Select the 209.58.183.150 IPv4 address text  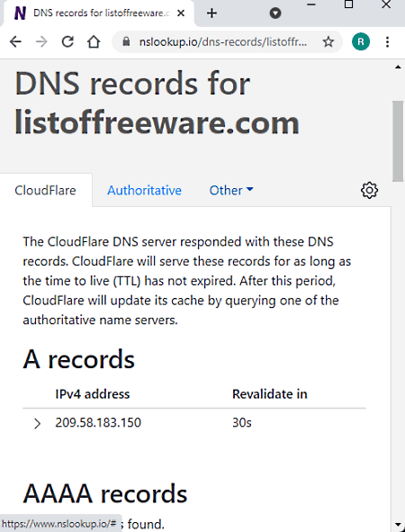point(98,423)
